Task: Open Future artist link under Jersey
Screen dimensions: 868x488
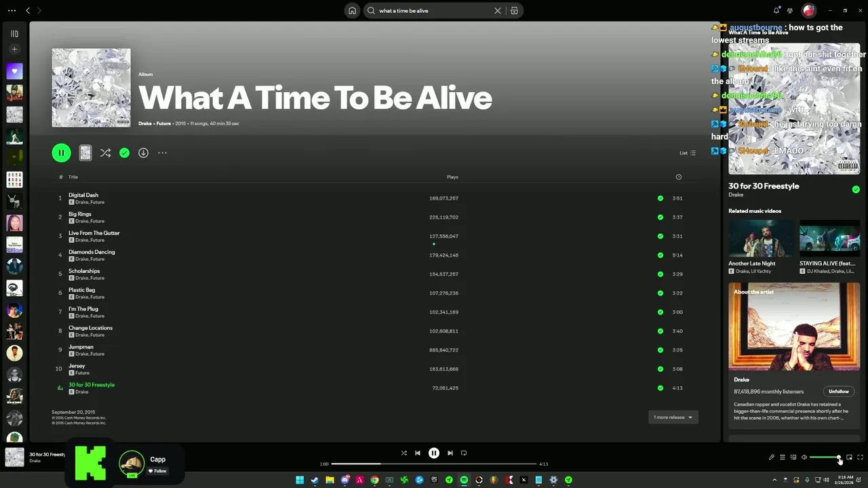Action: click(82, 373)
